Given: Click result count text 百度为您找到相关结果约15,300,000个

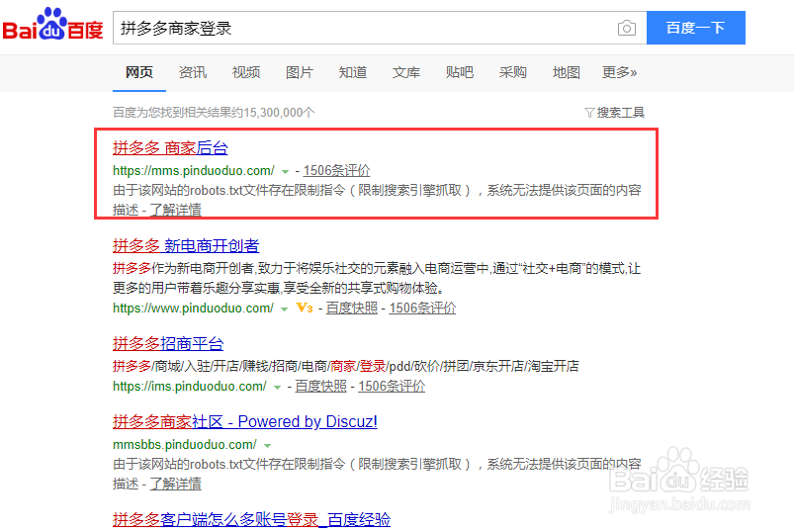Looking at the screenshot, I should [x=214, y=113].
